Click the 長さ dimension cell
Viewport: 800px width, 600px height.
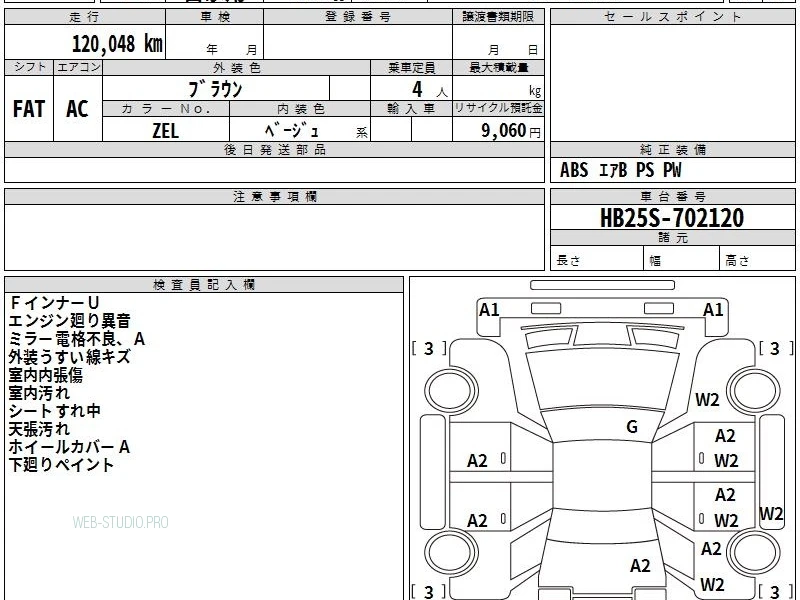tap(597, 258)
